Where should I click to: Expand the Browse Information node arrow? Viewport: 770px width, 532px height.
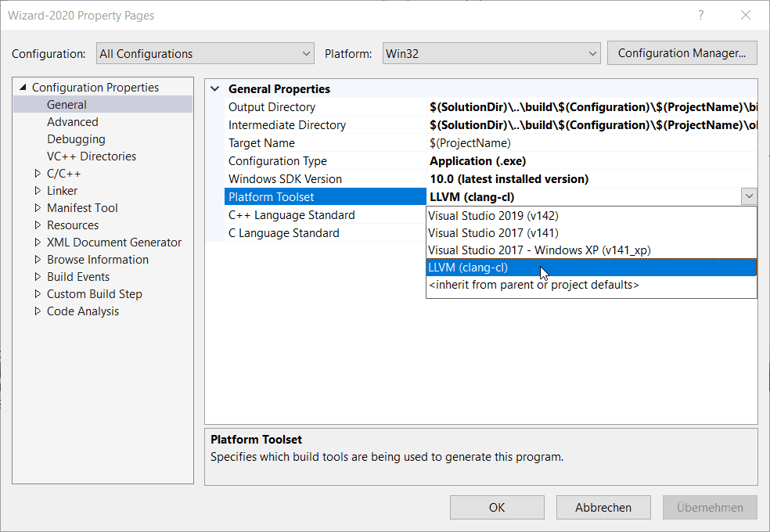tap(38, 259)
